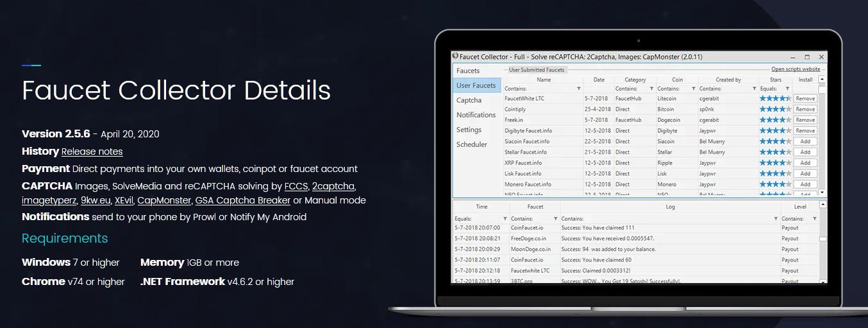Click the Bel Muerry cell for Siacoin
The image size is (868, 328).
(712, 142)
